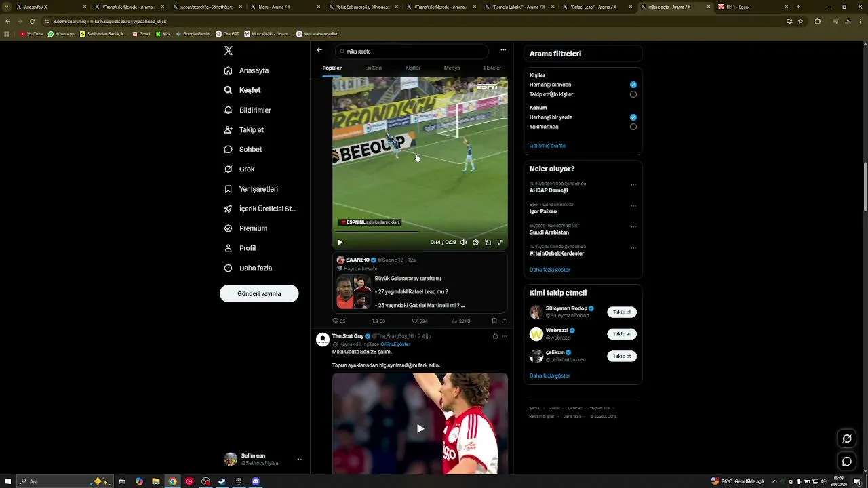The image size is (868, 488).
Task: Repost the post with 50 reposts
Action: pos(378,321)
